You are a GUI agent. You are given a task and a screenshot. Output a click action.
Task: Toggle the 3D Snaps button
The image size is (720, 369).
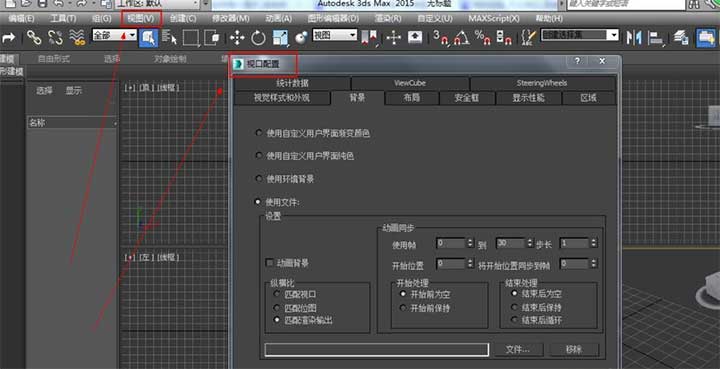tap(441, 38)
